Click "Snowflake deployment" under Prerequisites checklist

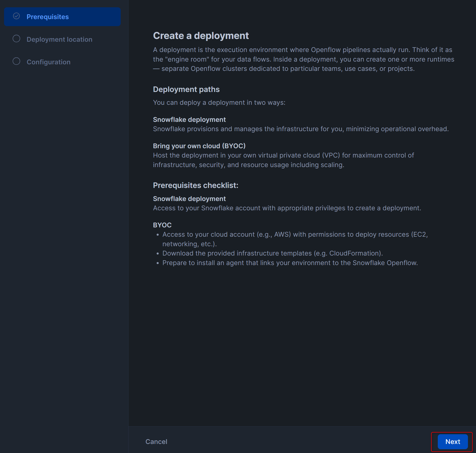pos(189,199)
